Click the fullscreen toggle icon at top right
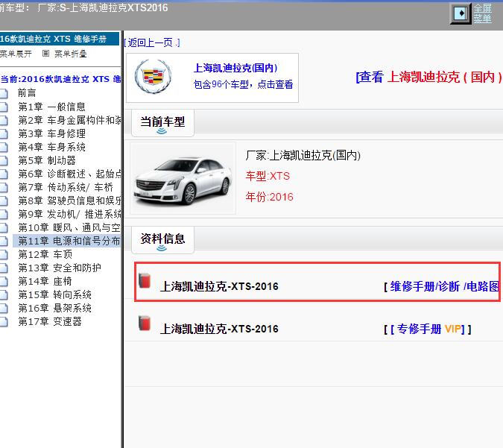Image resolution: width=503 pixels, height=448 pixels. click(x=461, y=13)
